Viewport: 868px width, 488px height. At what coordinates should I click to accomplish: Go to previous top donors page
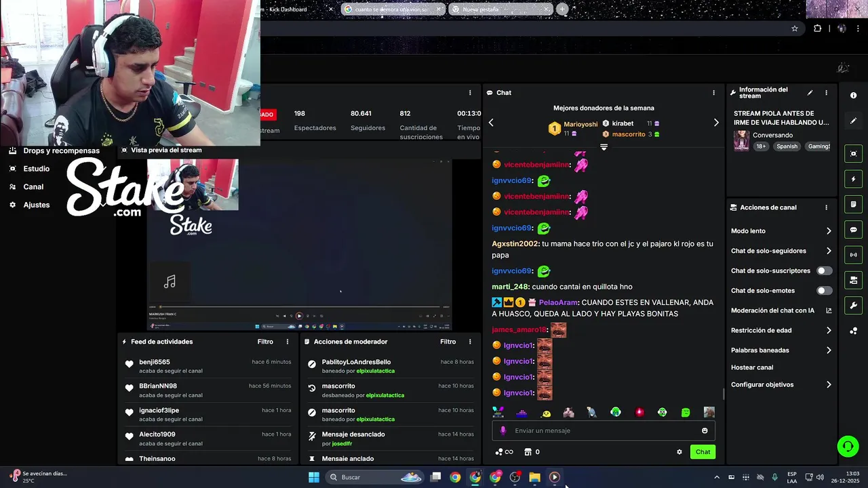[491, 123]
